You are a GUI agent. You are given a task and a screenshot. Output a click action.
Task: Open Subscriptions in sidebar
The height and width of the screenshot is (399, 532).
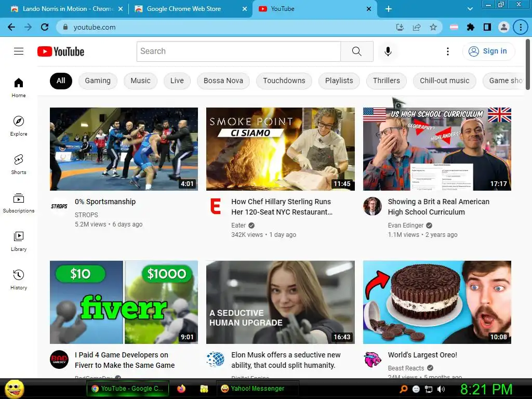[19, 203]
